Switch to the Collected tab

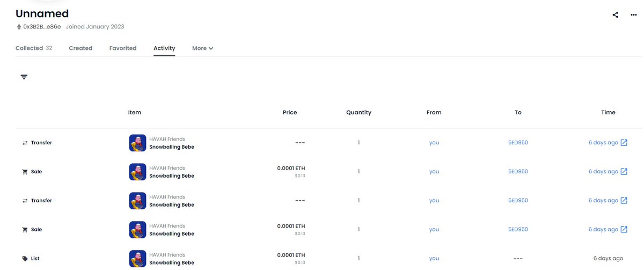pos(34,48)
